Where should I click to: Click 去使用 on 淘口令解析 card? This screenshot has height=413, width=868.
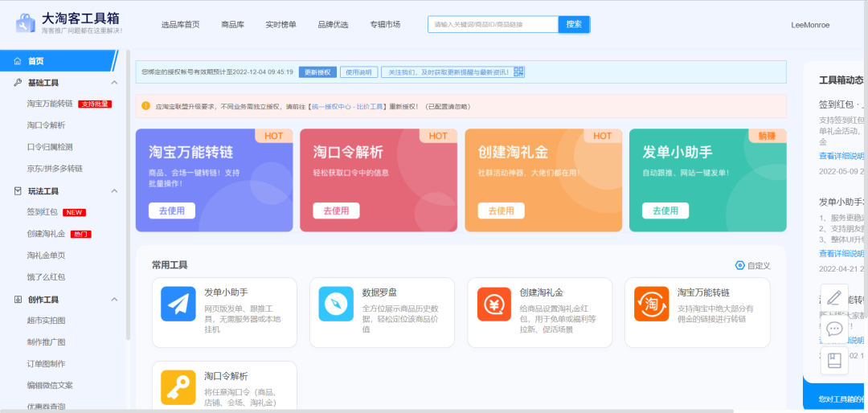336,211
